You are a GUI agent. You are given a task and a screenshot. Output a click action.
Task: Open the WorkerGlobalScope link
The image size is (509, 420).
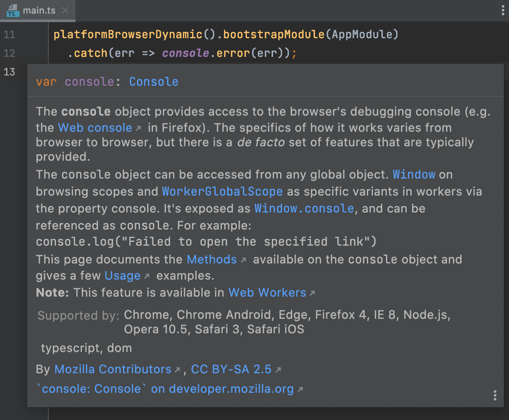222,191
